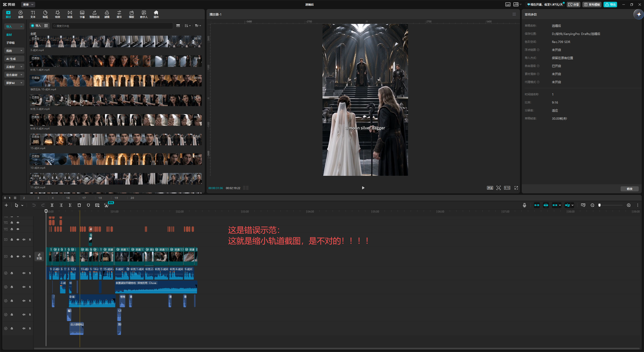644x352 pixels.
Task: Click the 封面 cover button on main track
Action: click(x=39, y=256)
